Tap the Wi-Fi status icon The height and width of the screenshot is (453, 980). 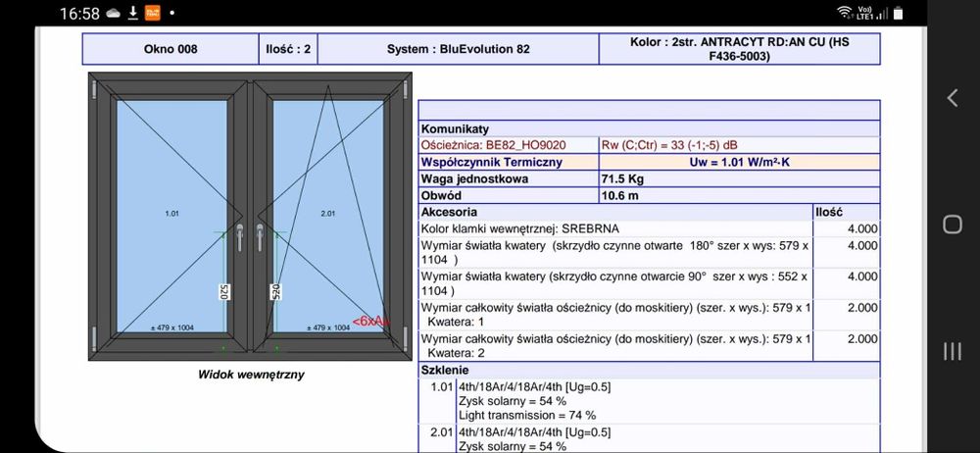point(845,13)
